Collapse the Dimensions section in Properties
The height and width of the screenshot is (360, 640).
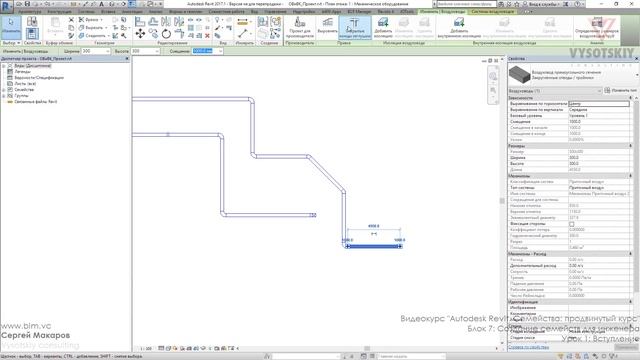[x=631, y=146]
